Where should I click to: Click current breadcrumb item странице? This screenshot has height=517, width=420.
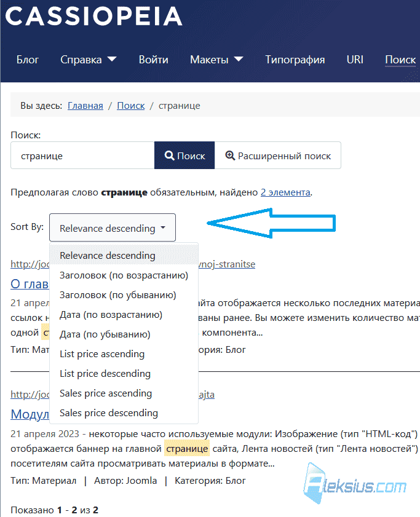pyautogui.click(x=179, y=106)
